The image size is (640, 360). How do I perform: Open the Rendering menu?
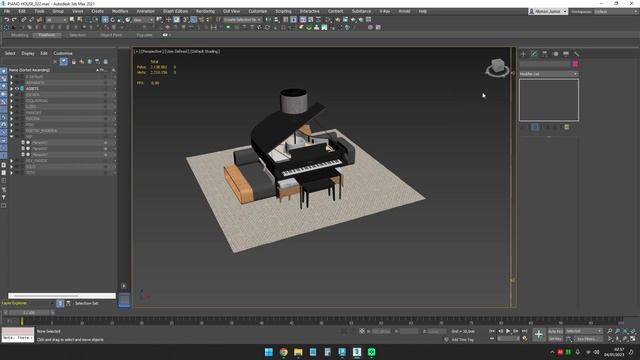(x=205, y=11)
